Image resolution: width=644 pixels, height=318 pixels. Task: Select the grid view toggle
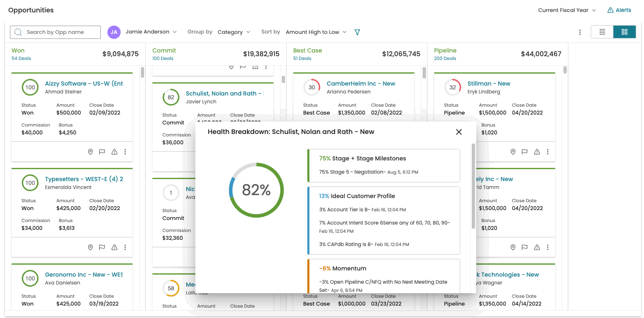625,31
